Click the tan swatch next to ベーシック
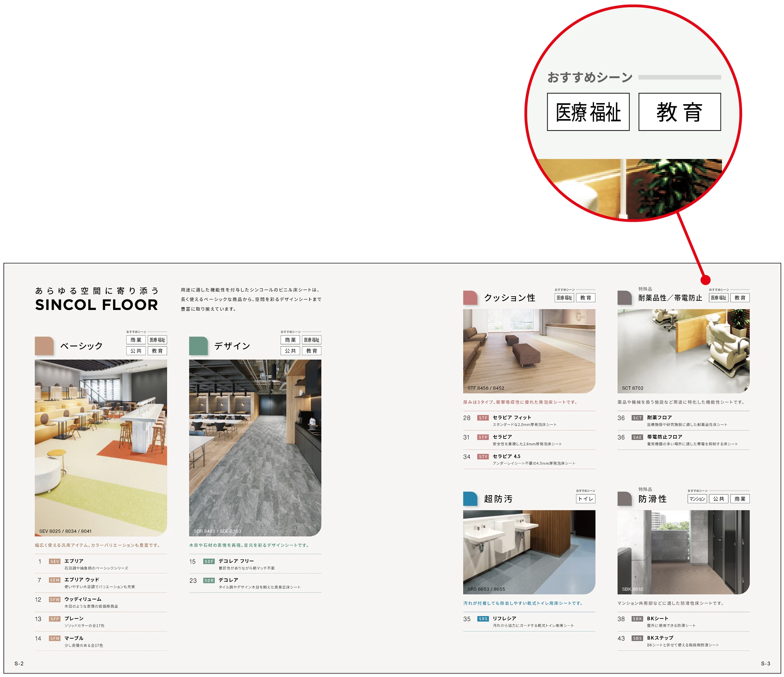 coord(44,346)
